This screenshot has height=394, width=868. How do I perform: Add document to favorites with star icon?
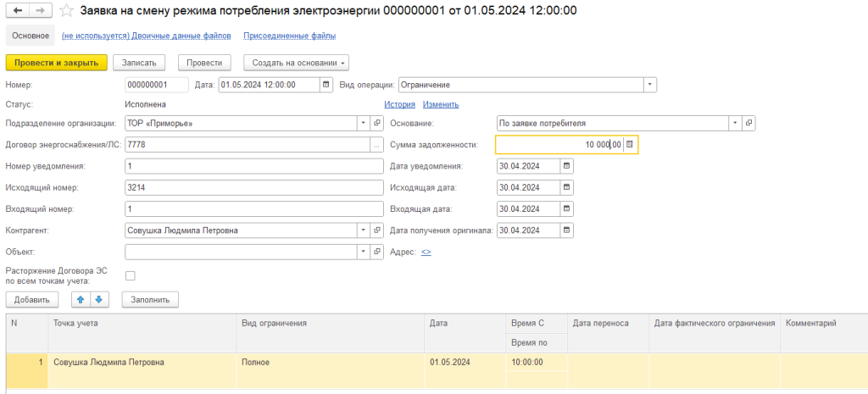tap(66, 11)
